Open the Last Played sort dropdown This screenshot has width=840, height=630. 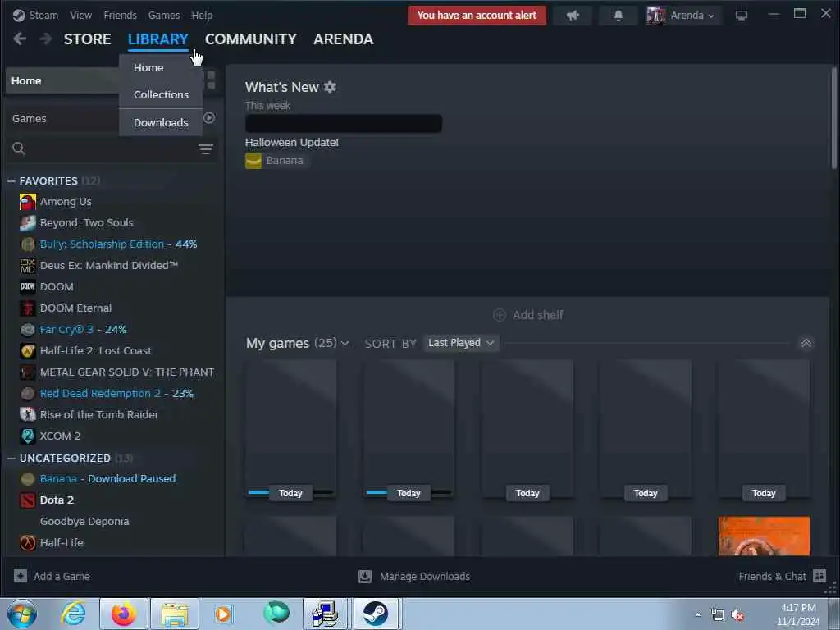461,343
